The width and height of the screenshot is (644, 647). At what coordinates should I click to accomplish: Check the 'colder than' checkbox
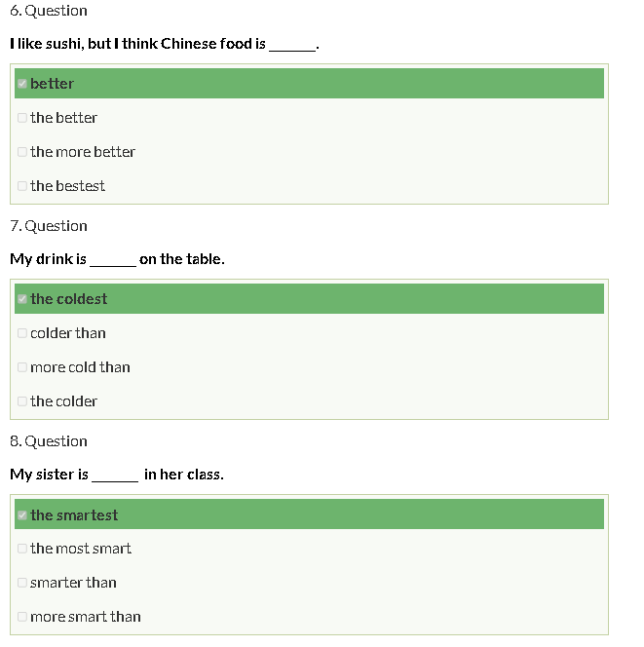[x=22, y=333]
